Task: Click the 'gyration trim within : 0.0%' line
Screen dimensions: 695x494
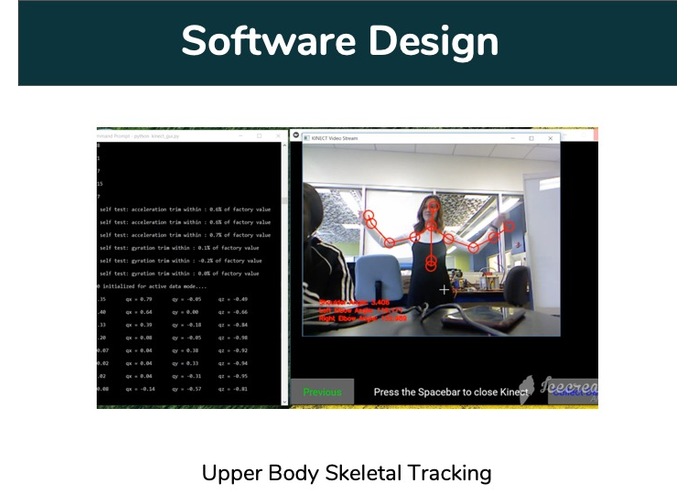Action: click(179, 273)
